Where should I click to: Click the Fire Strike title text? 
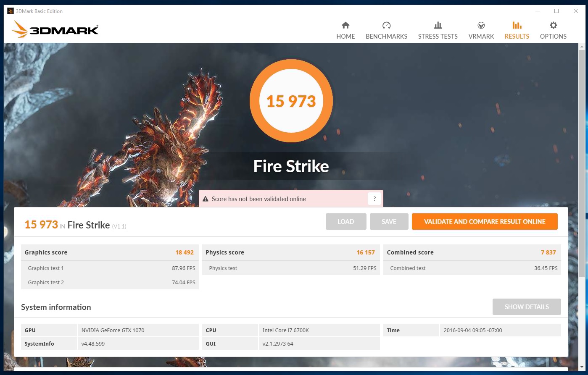click(x=291, y=166)
